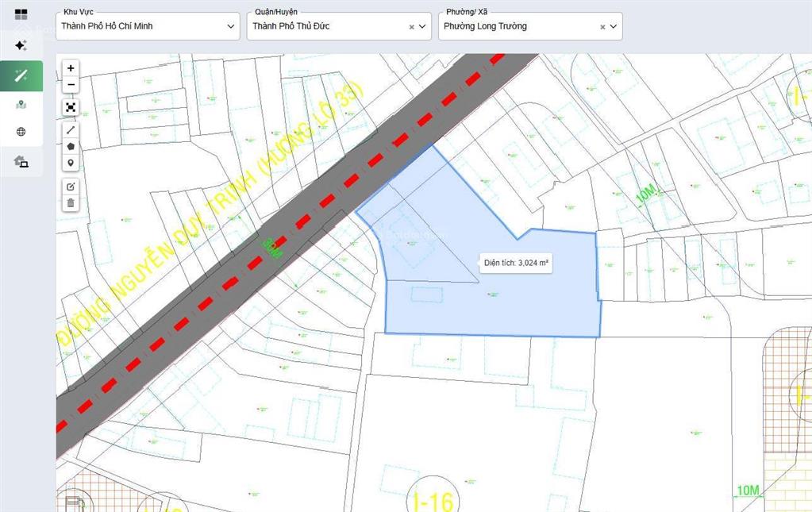The height and width of the screenshot is (512, 812).
Task: Open the dashboard grid icon in sidebar
Action: click(21, 15)
